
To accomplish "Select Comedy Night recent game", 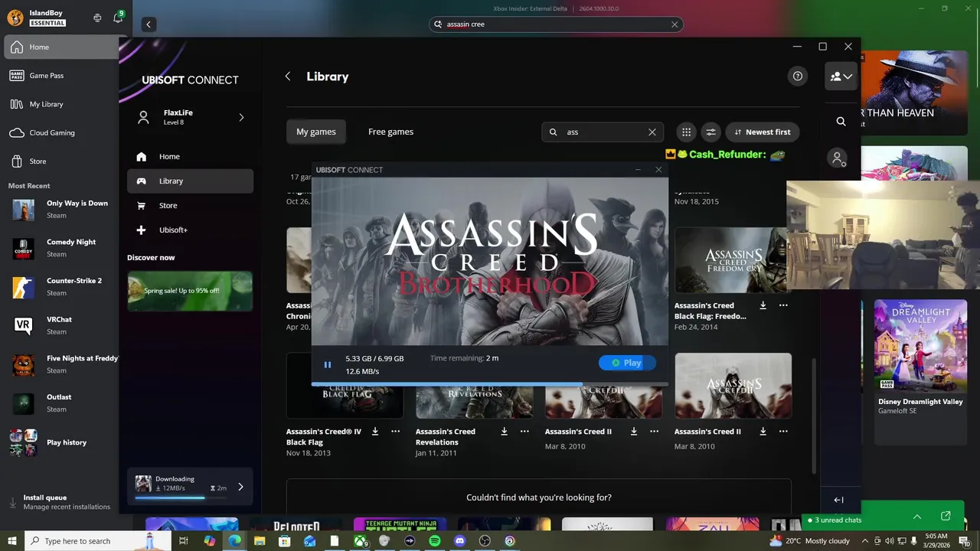I will 61,248.
